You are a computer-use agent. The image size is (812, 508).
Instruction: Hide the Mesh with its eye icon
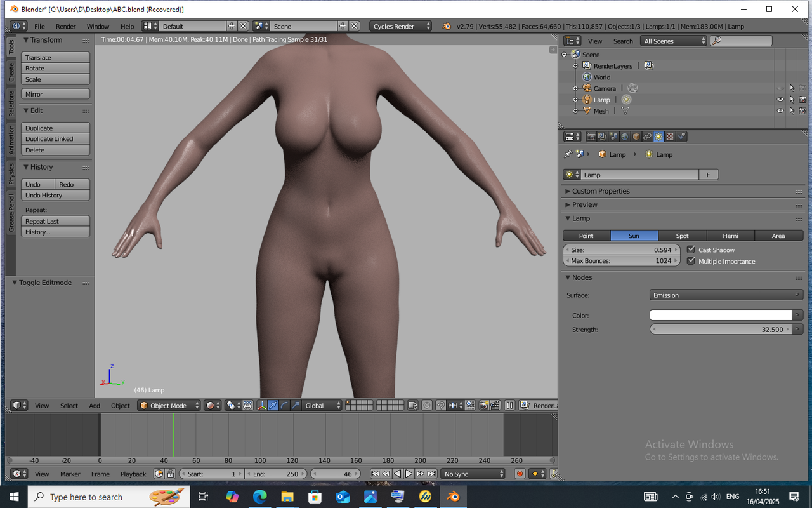coord(780,111)
